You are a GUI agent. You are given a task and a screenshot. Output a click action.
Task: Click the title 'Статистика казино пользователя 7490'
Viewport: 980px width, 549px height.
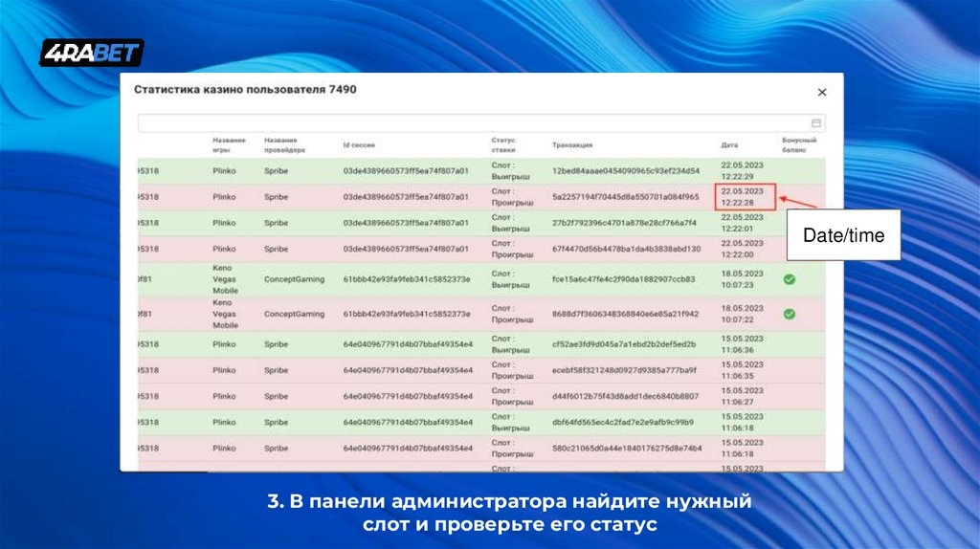coord(245,89)
